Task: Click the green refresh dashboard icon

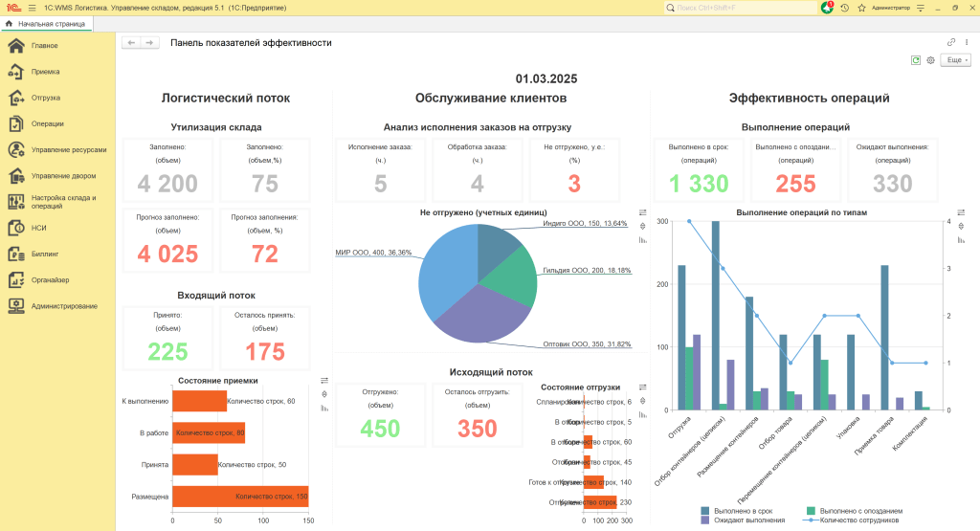Action: click(916, 60)
